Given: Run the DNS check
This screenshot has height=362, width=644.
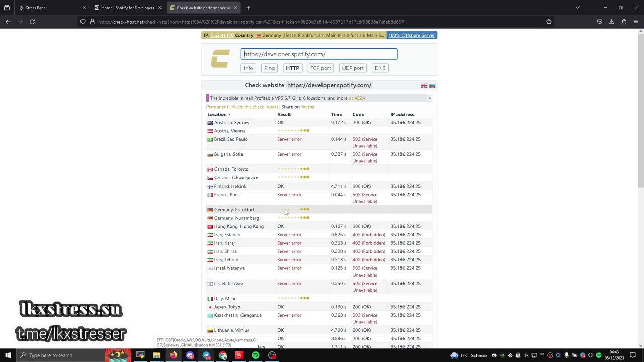Looking at the screenshot, I should 380,68.
